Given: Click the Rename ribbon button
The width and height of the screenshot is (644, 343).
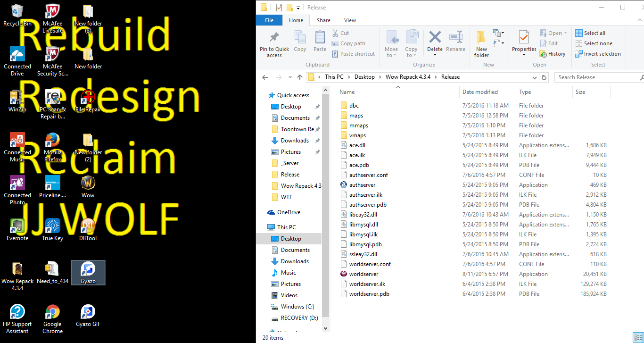Looking at the screenshot, I should 455,42.
